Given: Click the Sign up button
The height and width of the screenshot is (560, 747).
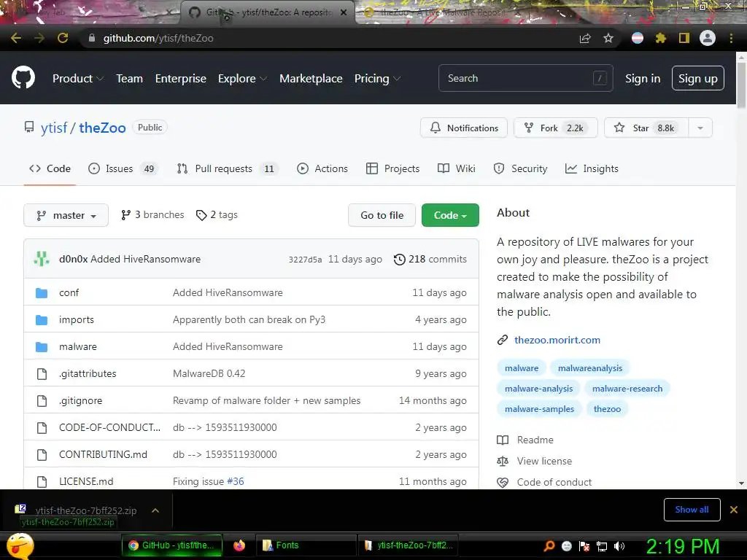Looking at the screenshot, I should tap(698, 78).
